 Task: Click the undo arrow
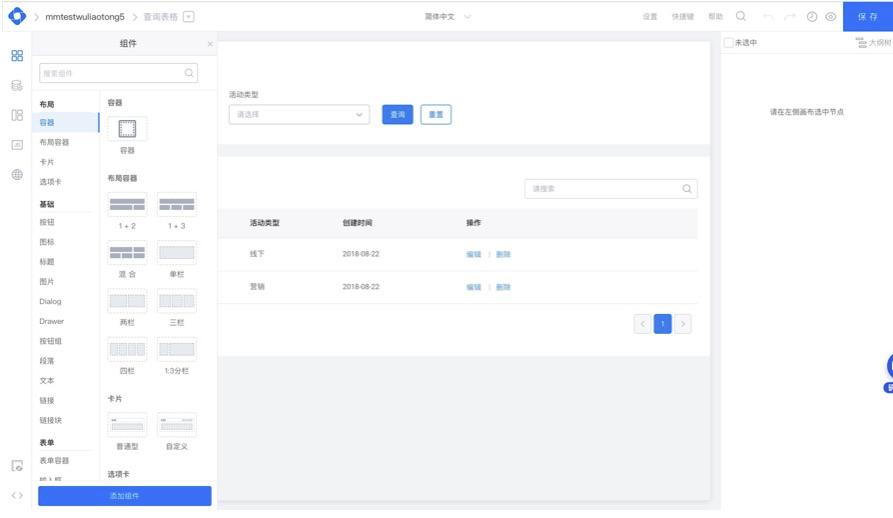point(768,17)
